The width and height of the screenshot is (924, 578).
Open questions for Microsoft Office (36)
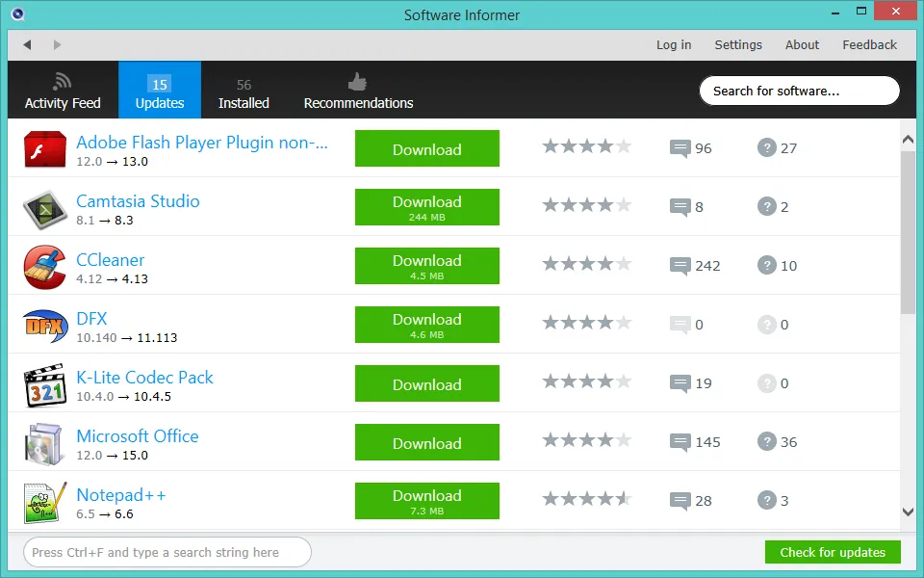click(778, 442)
